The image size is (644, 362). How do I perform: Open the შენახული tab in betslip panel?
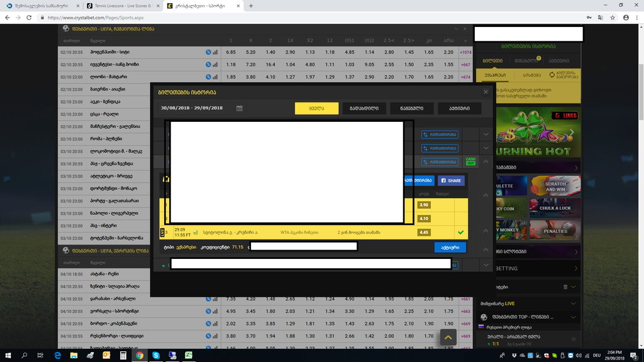[x=526, y=61]
